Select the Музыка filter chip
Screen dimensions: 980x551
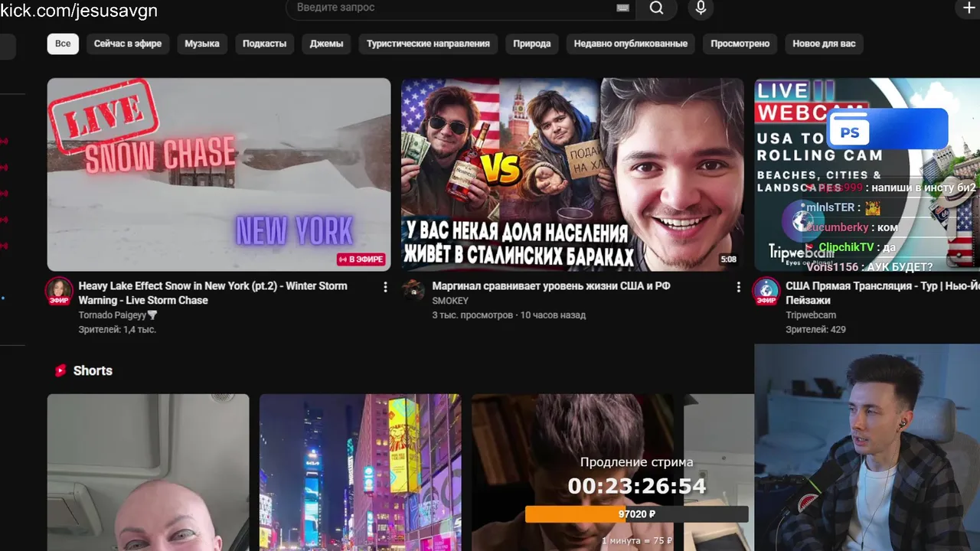pos(202,44)
